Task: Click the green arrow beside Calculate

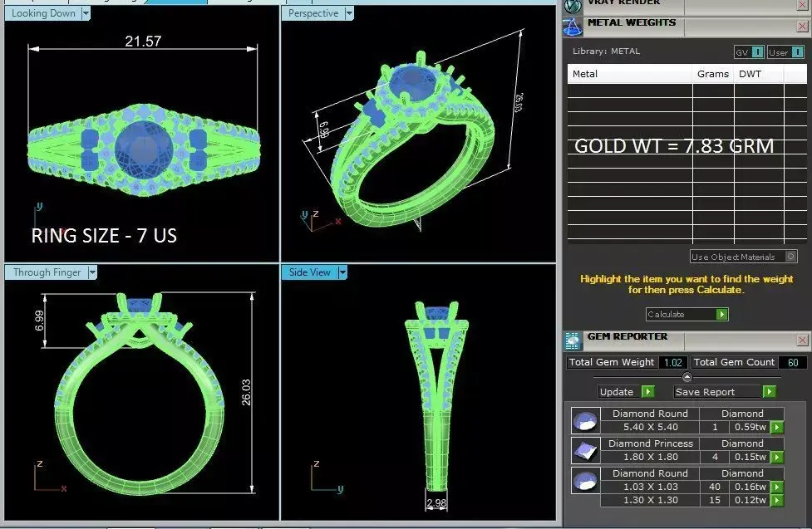Action: click(x=722, y=314)
